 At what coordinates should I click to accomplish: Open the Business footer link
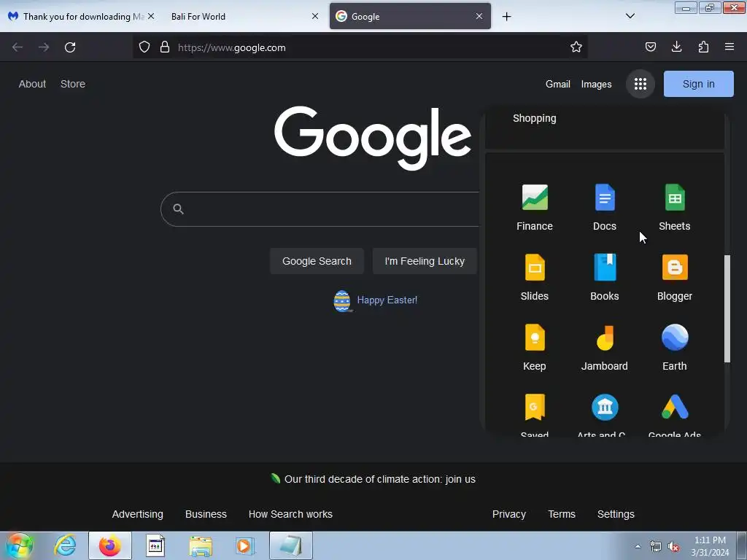tap(206, 514)
